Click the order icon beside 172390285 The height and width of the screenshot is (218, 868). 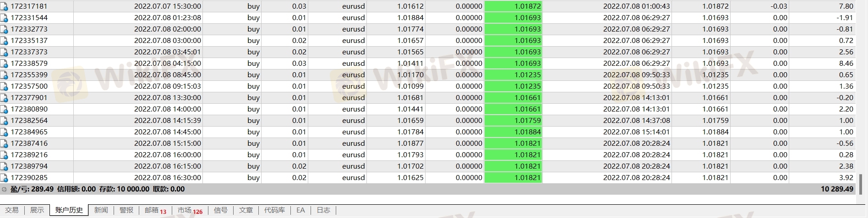point(4,178)
